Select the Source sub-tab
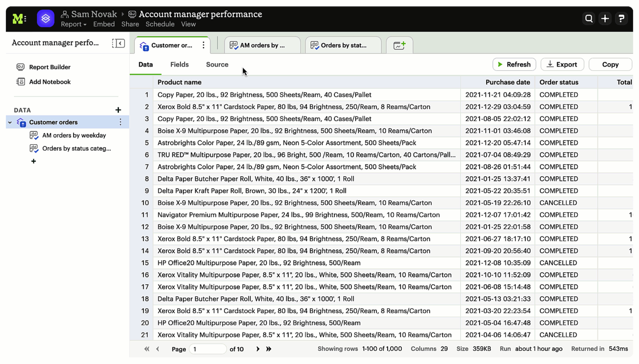The image size is (639, 364). pos(217,65)
